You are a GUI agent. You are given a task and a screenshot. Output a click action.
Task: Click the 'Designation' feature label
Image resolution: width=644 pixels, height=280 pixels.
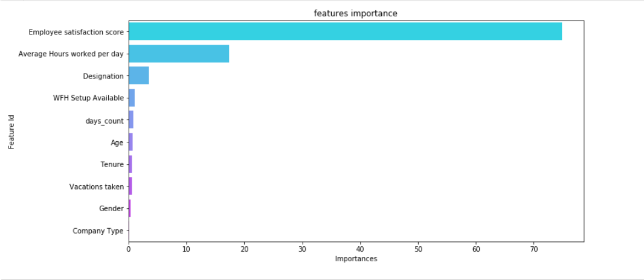click(103, 76)
